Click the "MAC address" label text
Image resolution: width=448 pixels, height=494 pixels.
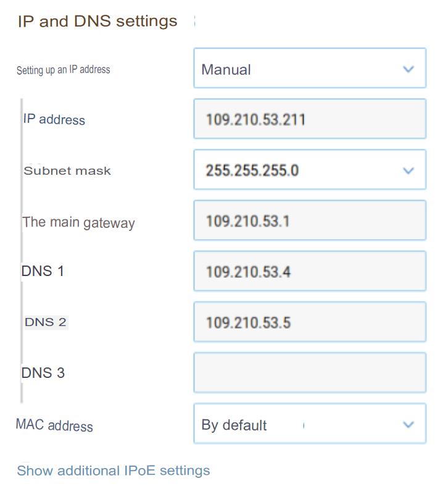(54, 425)
